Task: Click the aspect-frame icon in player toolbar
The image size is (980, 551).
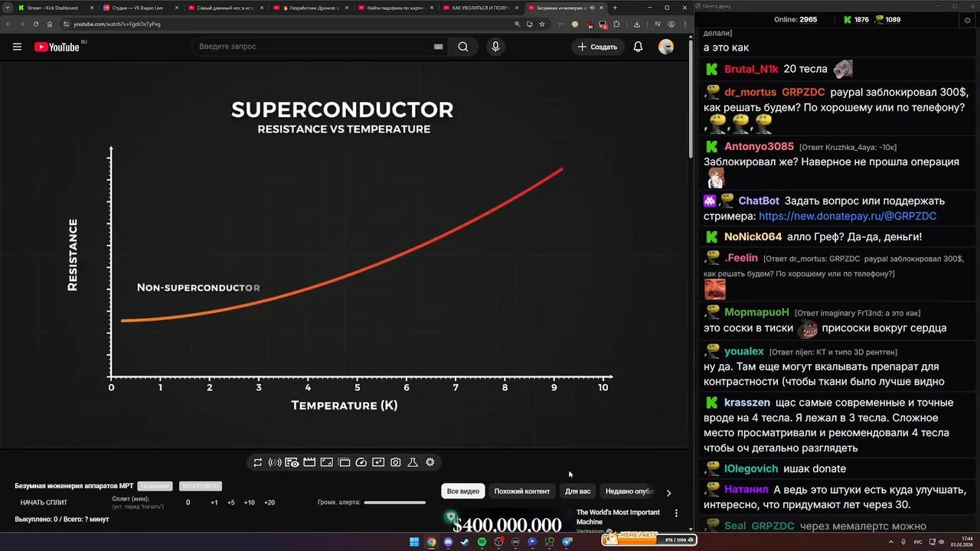Action: (326, 462)
